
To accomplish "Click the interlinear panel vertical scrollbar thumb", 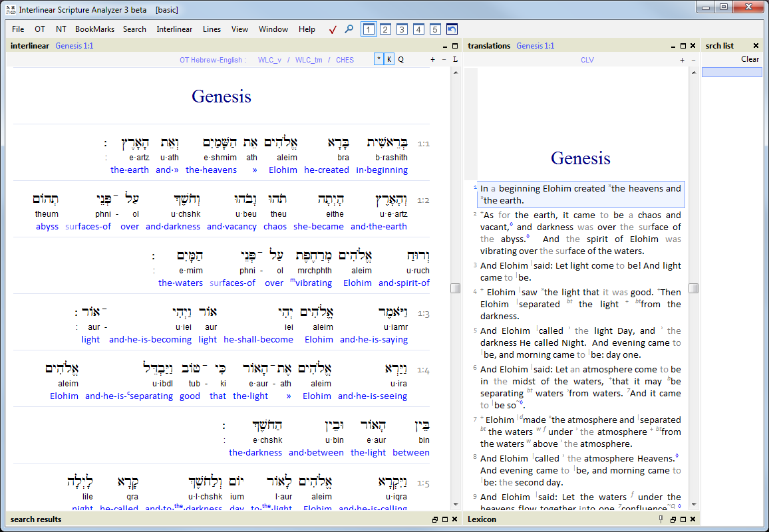I will pos(455,288).
